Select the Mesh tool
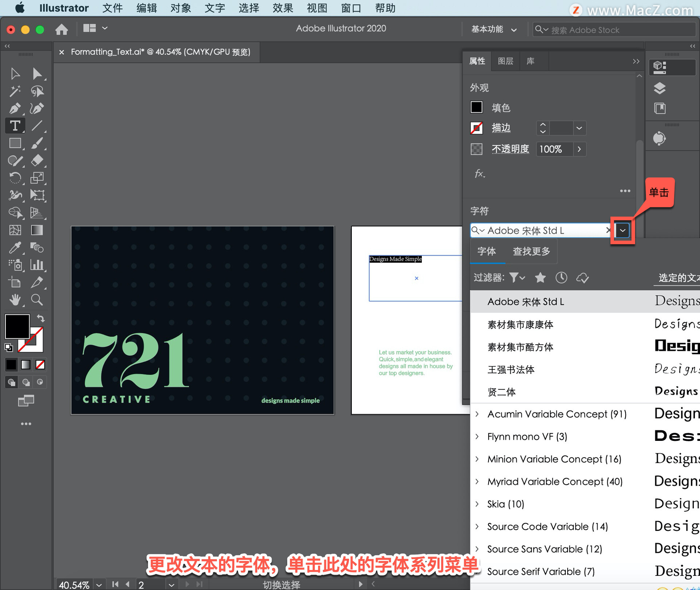Screen dimensions: 700x590 click(15, 230)
